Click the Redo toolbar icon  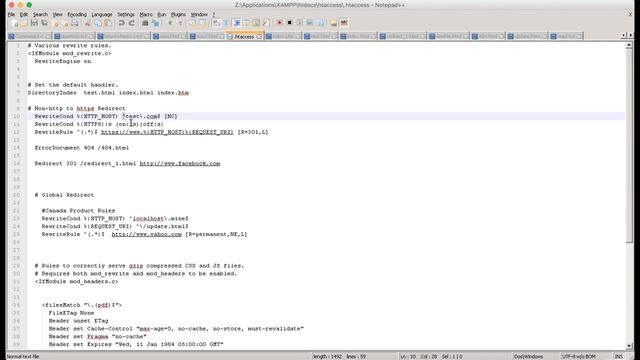point(131,23)
